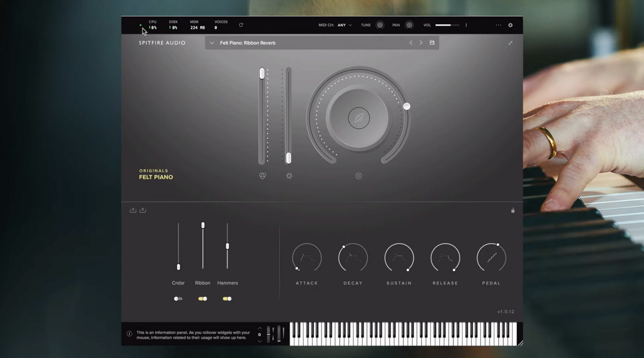644x358 pixels.
Task: Open the three-dot options menu by the gear
Action: pos(499,25)
